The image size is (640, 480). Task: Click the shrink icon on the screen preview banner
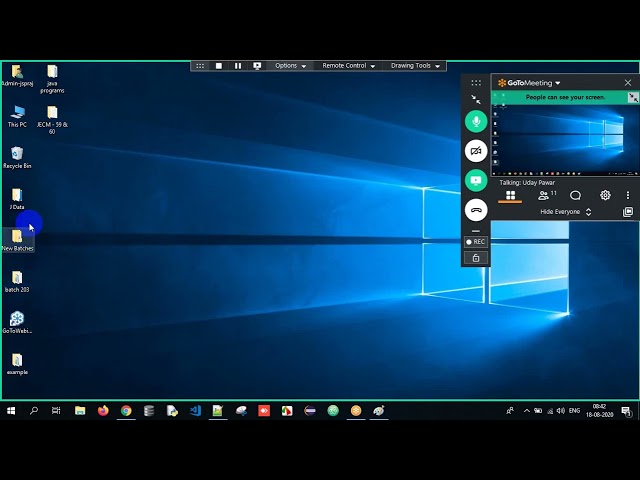coord(633,98)
